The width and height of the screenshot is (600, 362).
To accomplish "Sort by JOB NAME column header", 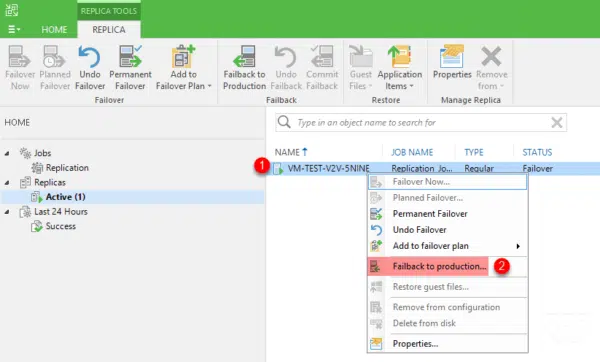I will [x=412, y=152].
